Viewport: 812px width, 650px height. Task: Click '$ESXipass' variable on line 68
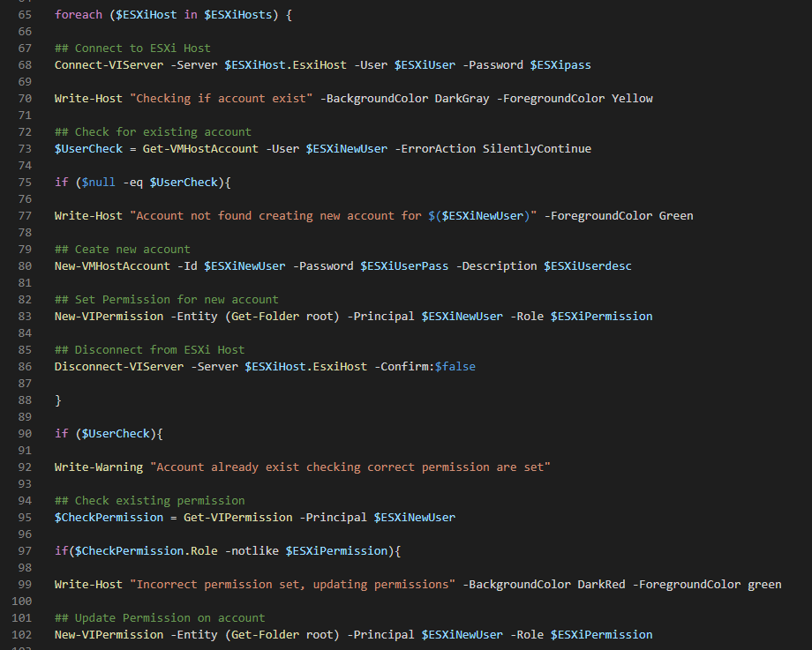(560, 65)
